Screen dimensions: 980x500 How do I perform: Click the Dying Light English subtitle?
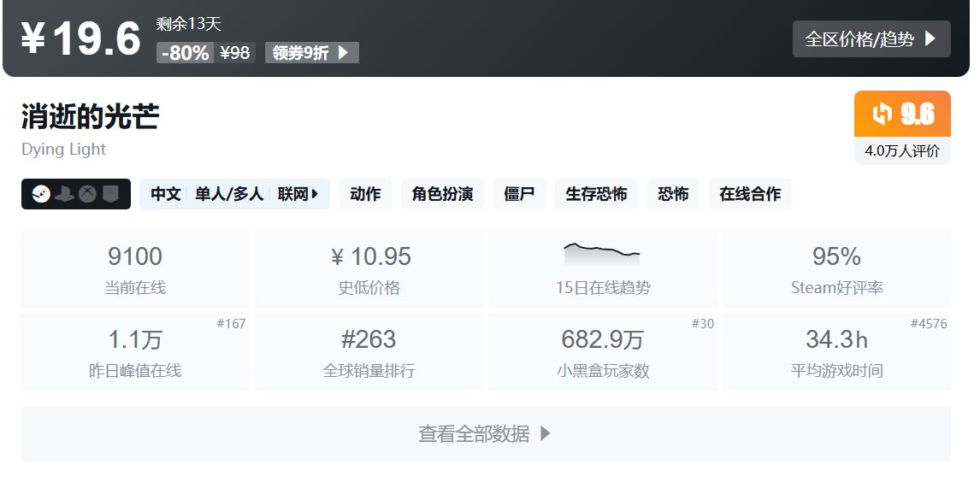[x=64, y=150]
